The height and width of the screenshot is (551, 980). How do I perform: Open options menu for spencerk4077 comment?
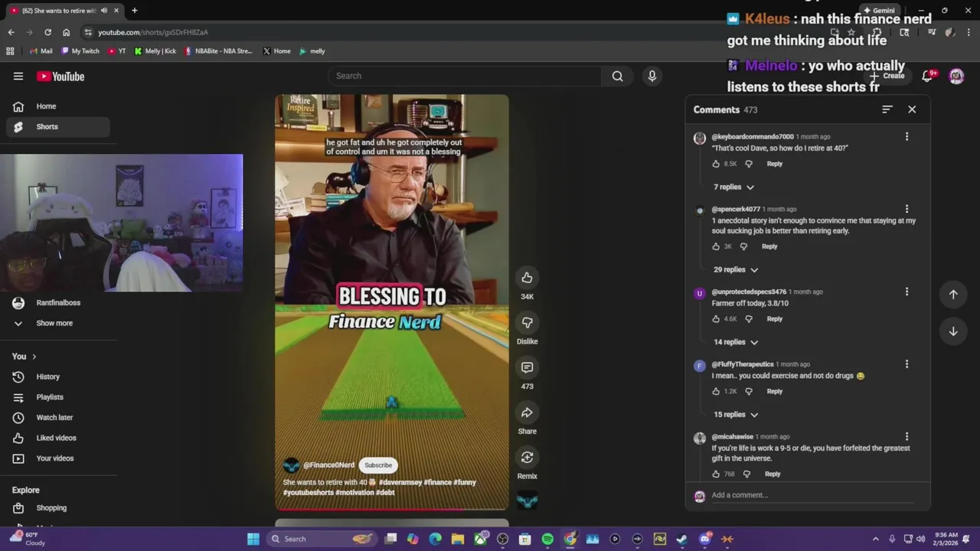(906, 209)
